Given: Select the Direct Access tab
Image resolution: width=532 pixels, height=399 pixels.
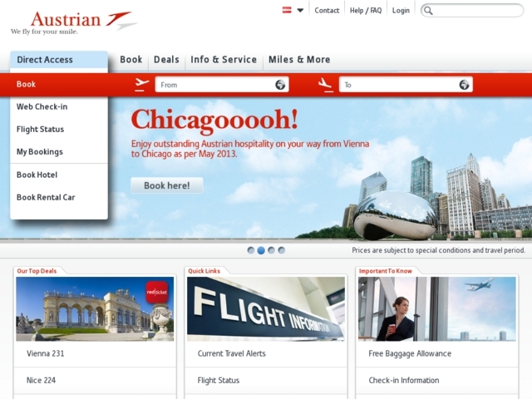Looking at the screenshot, I should (x=59, y=60).
